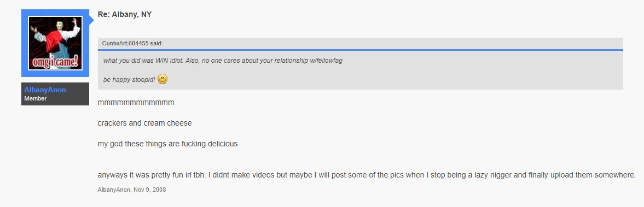Click the dark user info box

coord(55,94)
